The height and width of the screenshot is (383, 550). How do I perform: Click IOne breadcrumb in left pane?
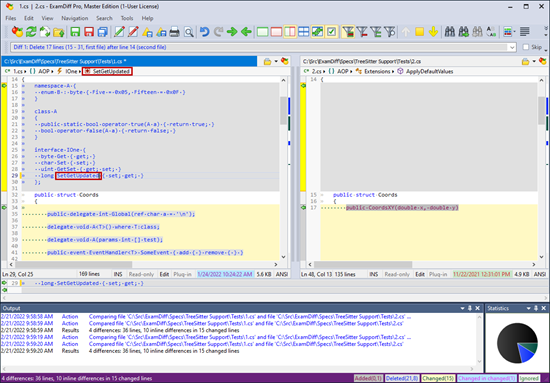coord(71,71)
